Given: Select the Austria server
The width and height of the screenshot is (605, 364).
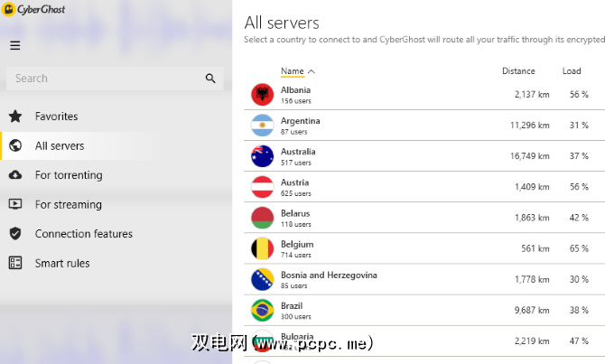Looking at the screenshot, I should [424, 187].
